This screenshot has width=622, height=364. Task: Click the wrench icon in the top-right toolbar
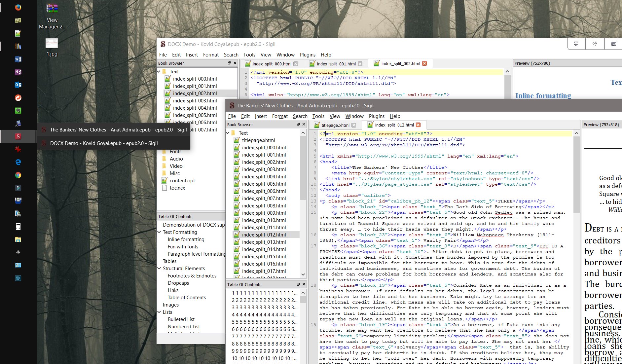point(595,44)
